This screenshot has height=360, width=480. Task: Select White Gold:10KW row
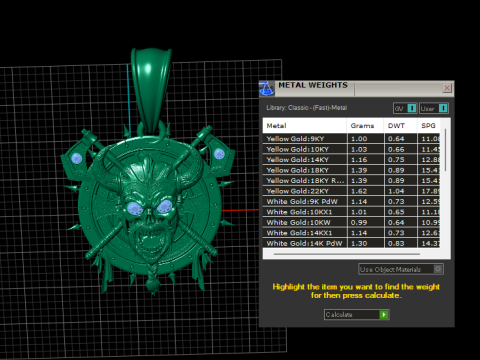tap(351, 222)
